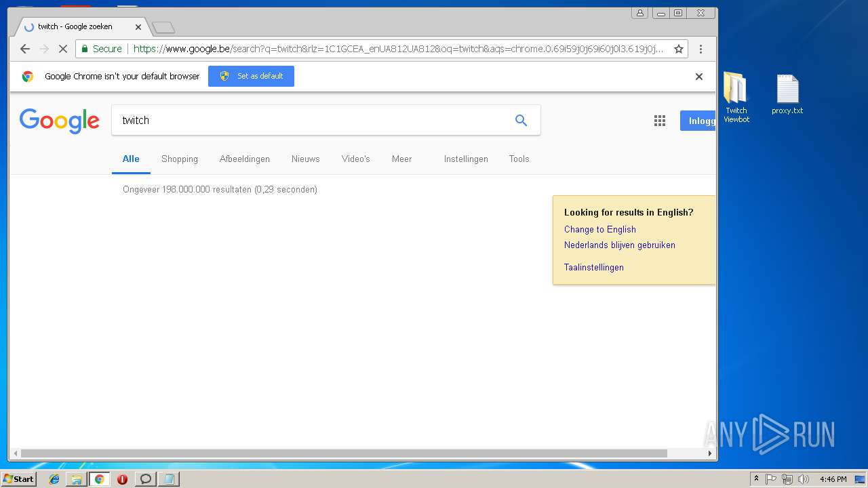Open search Tools
Viewport: 868px width, 488px height.
[519, 159]
